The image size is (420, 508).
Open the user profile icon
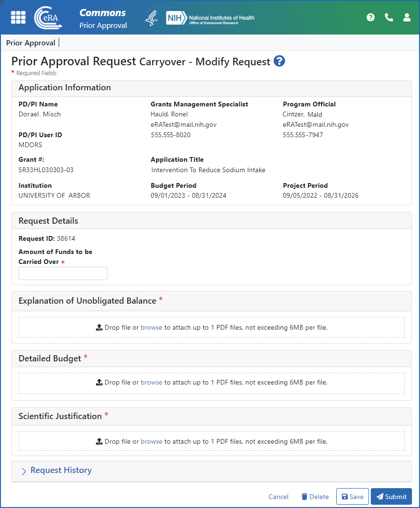tap(407, 18)
